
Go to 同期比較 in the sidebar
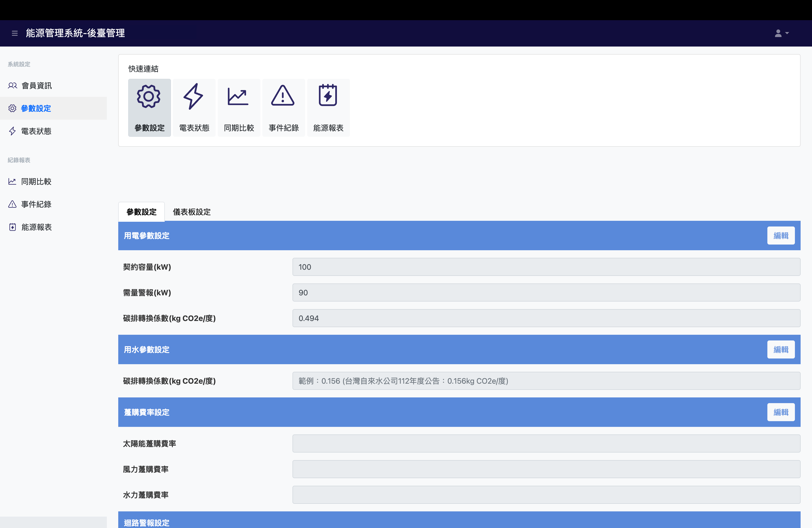pos(36,181)
